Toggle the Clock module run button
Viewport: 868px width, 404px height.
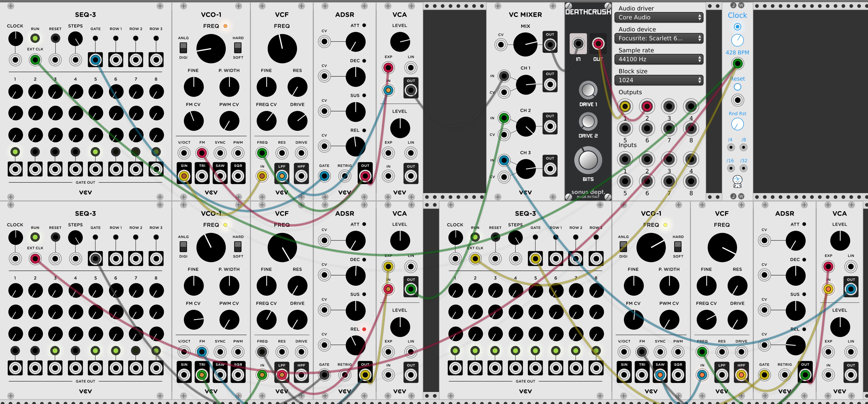click(737, 27)
